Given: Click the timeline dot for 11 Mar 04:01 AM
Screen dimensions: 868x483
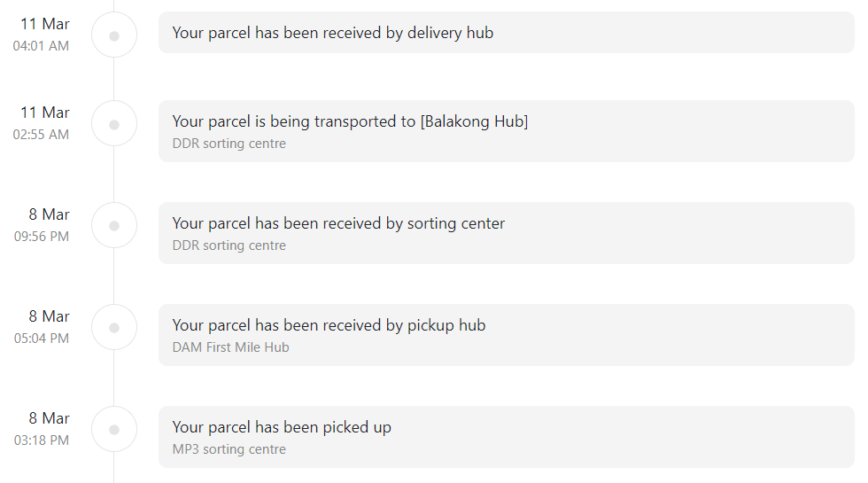Looking at the screenshot, I should 114,36.
